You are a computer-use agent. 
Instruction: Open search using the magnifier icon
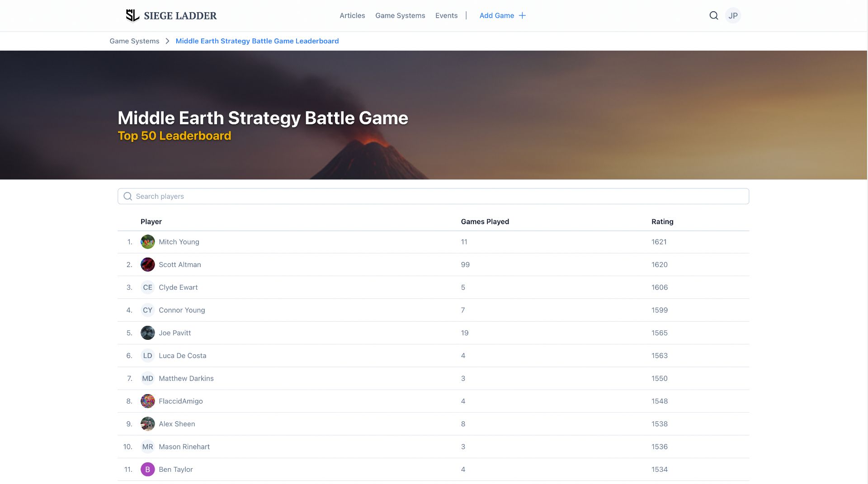713,15
